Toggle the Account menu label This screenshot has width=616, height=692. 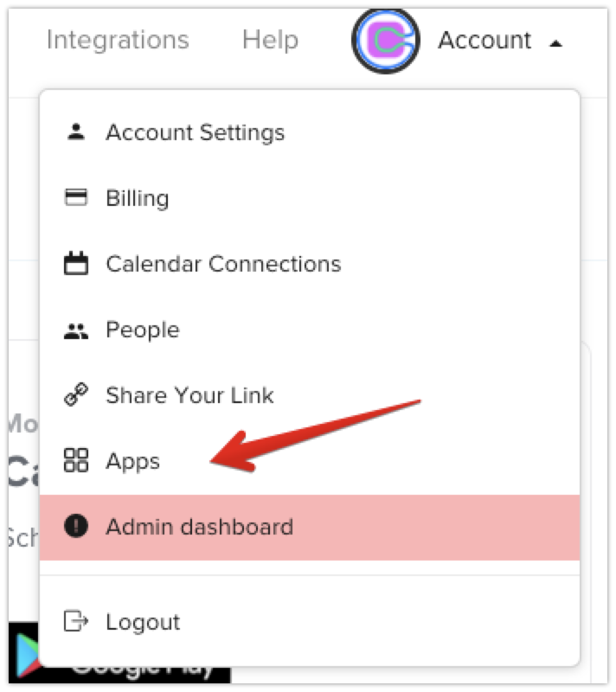[x=484, y=40]
